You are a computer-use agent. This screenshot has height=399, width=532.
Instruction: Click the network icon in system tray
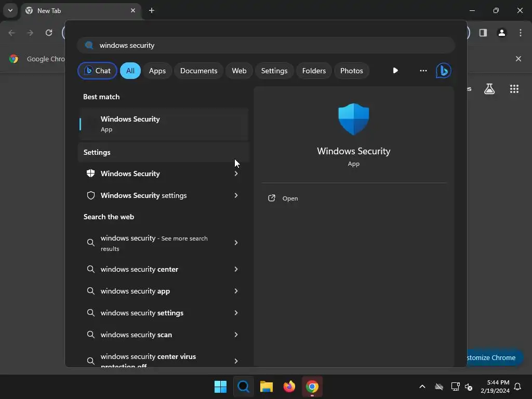[455, 387]
